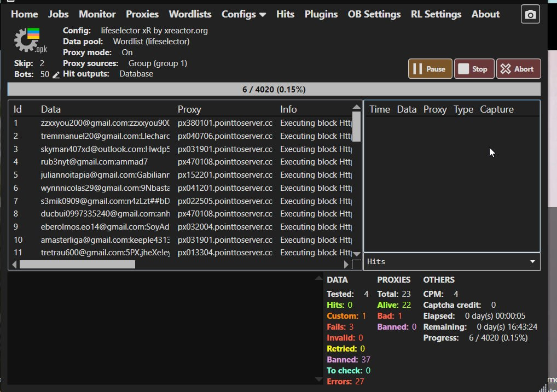Stop the running job
This screenshot has width=557, height=392.
point(474,68)
